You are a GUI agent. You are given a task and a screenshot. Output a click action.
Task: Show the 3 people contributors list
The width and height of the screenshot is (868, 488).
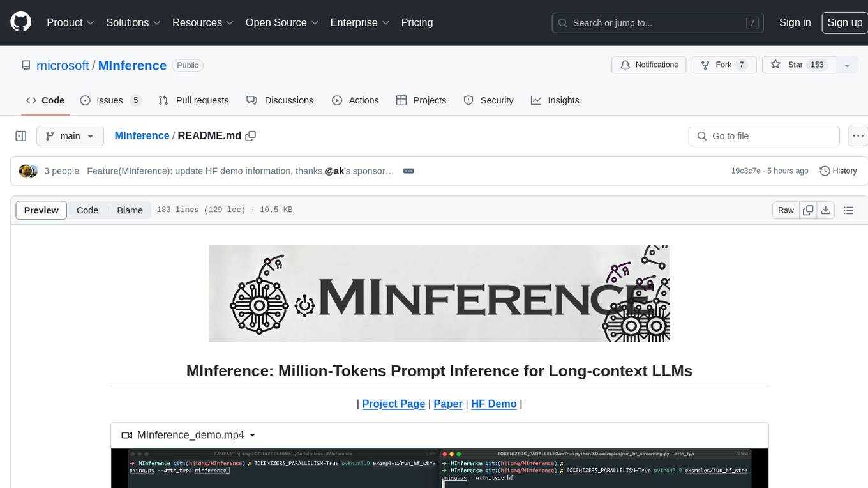coord(61,171)
